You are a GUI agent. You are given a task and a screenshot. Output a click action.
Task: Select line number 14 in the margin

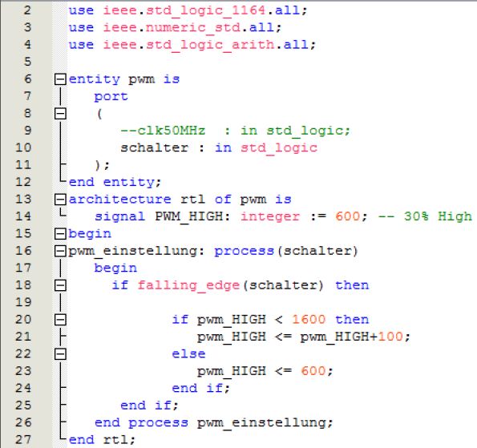(23, 216)
